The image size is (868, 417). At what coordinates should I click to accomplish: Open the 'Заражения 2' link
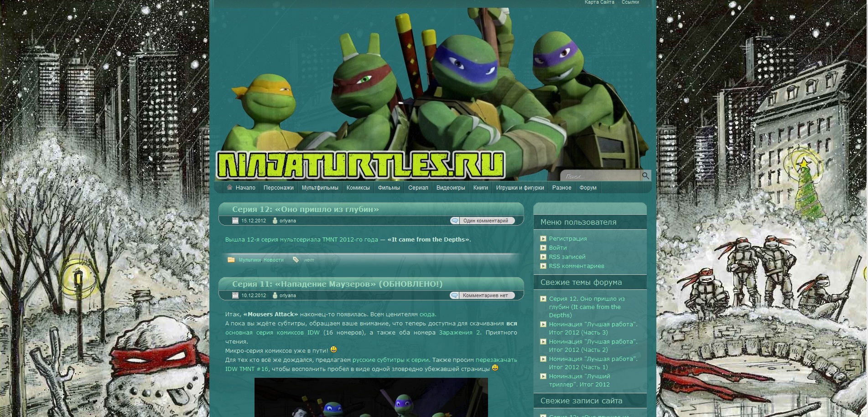pyautogui.click(x=459, y=332)
